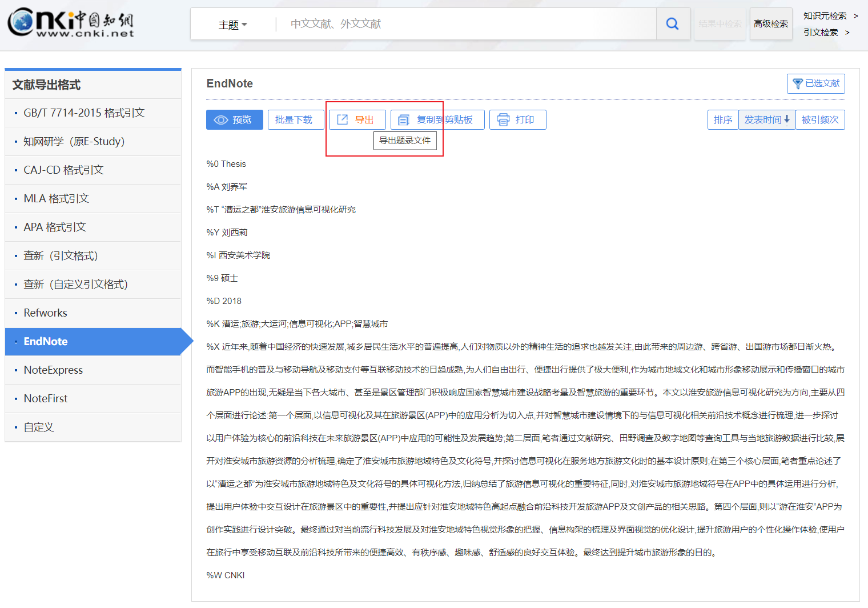This screenshot has height=608, width=868.
Task: Select 自定义 custom format
Action: click(93, 427)
